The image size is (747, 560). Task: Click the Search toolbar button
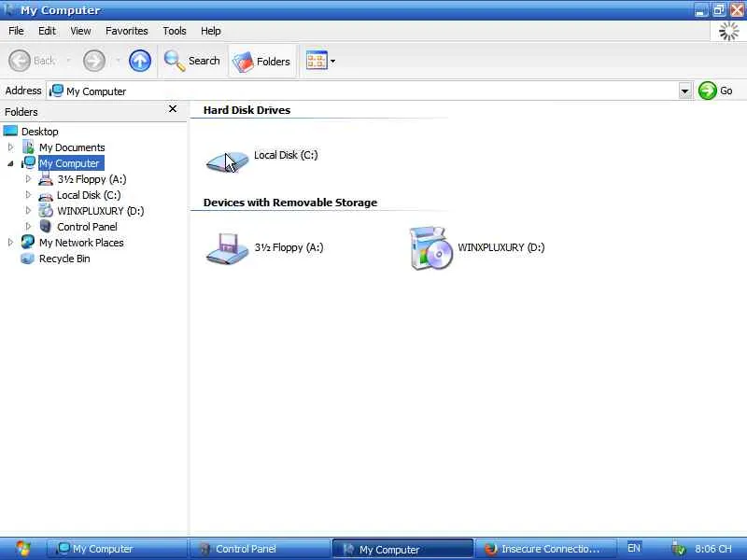(192, 61)
